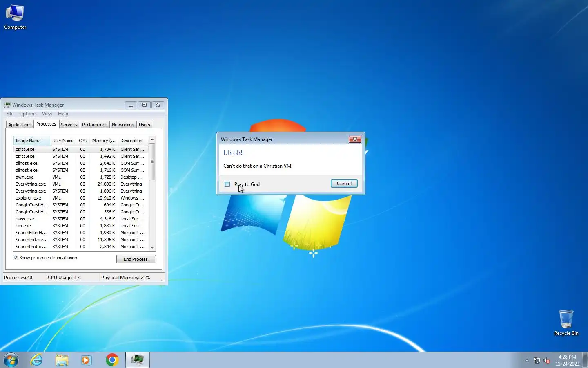Image resolution: width=588 pixels, height=368 pixels.
Task: Click process list scroll up arrow
Action: click(152, 139)
